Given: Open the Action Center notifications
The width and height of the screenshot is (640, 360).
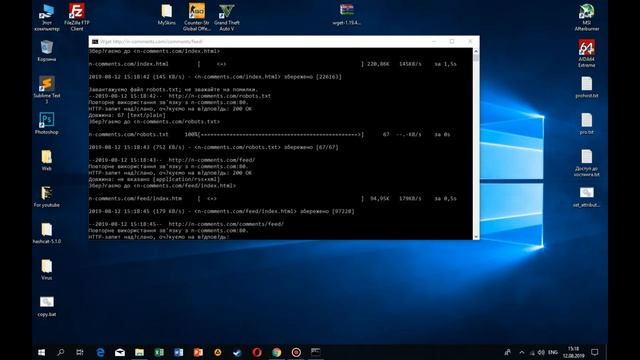Looking at the screenshot, I should click(x=595, y=352).
